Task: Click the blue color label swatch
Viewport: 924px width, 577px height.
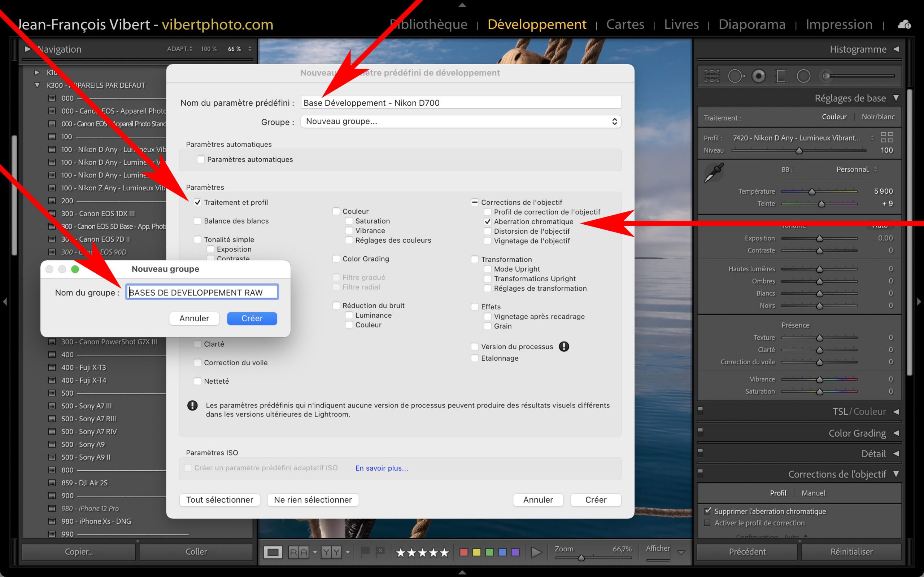Action: click(x=502, y=552)
